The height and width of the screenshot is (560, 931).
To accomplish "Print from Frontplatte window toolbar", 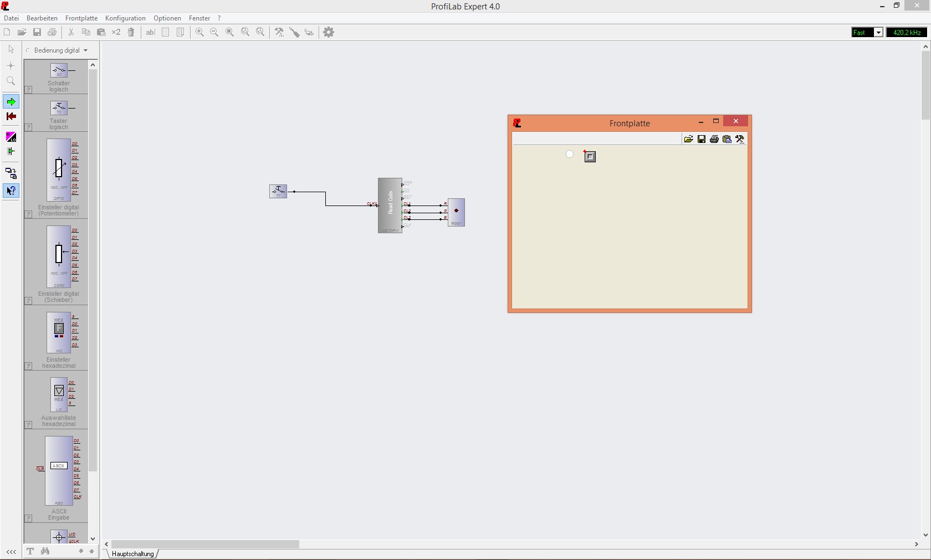I will 714,139.
